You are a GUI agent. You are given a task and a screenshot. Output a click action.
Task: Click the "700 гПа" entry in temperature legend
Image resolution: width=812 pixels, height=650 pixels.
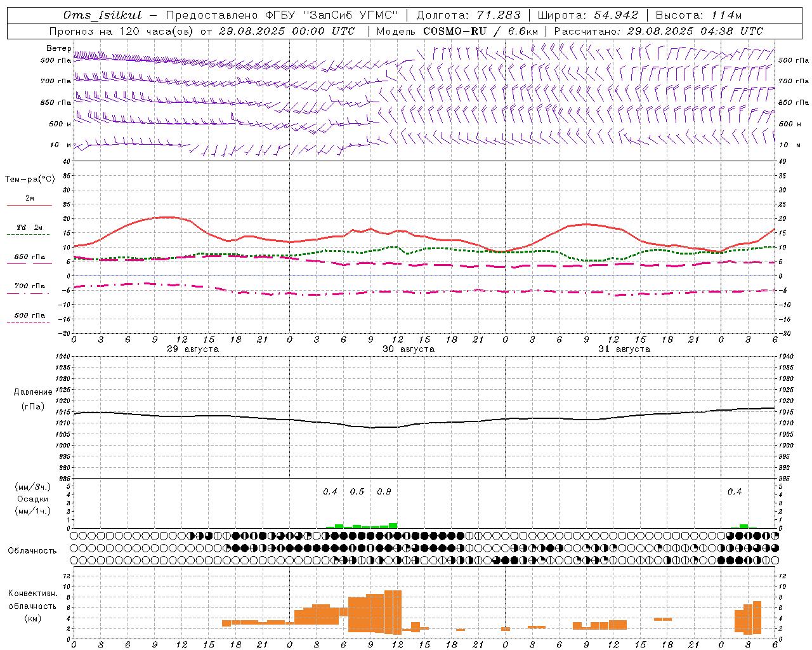[30, 286]
